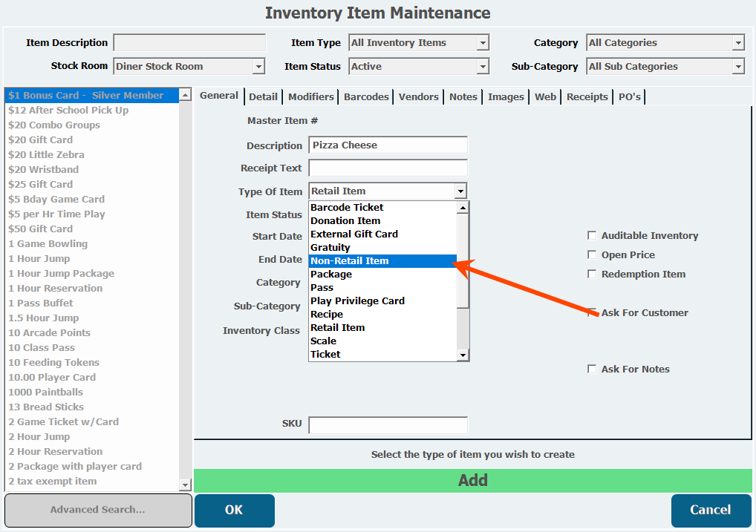Expand the Item Type filter dropdown

[x=483, y=43]
